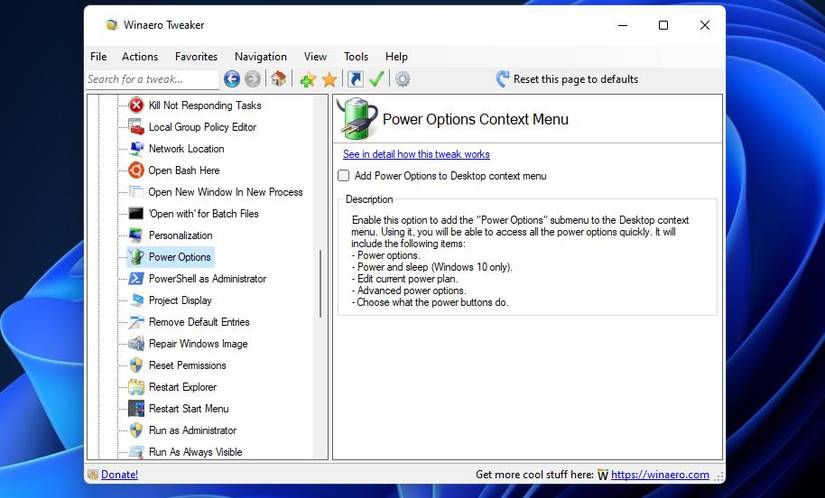Select Personalization tree item
Viewport: 825px width, 498px height.
point(180,235)
